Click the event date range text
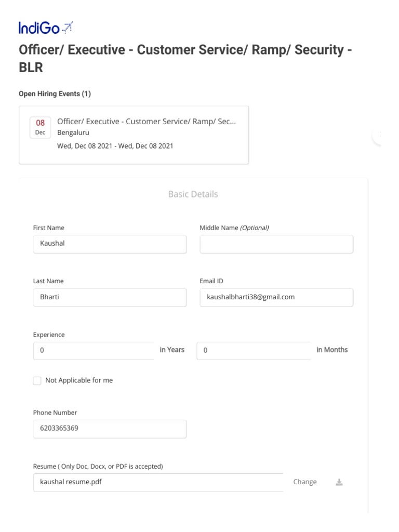 (115, 146)
